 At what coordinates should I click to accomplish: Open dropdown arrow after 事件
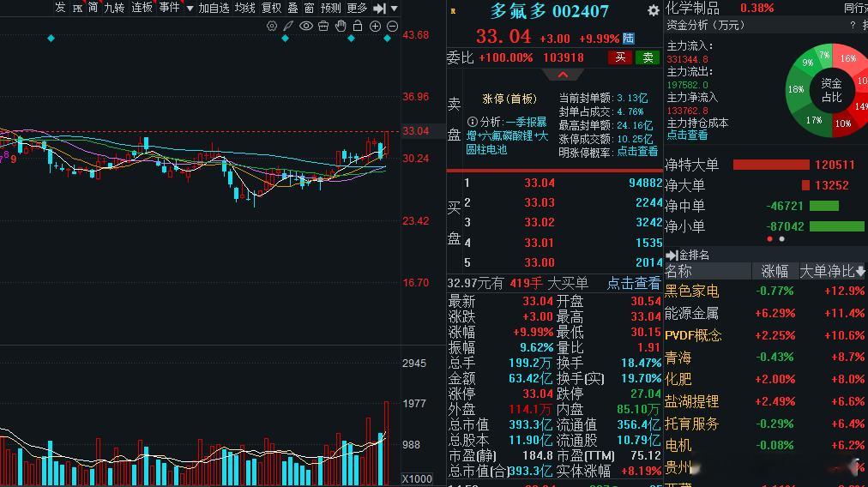pos(190,9)
